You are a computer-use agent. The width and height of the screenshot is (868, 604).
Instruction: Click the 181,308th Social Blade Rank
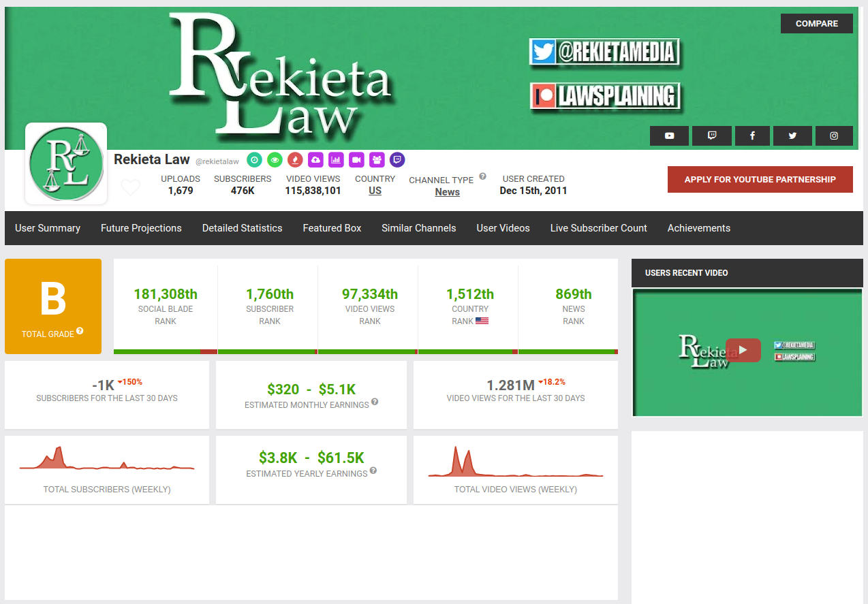point(166,294)
